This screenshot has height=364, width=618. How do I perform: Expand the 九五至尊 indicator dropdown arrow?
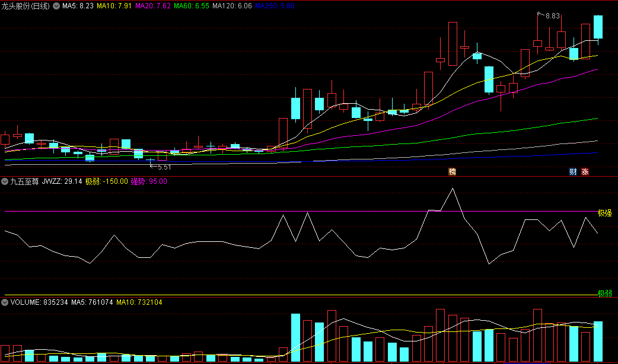5,181
